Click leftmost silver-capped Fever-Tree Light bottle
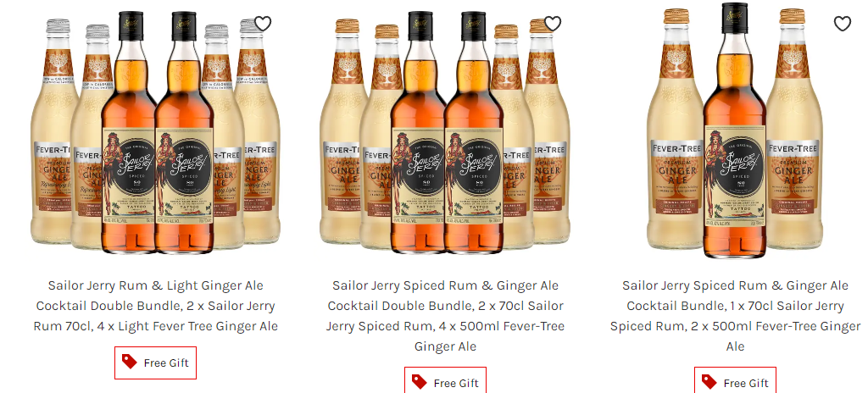The image size is (868, 393). (x=53, y=132)
